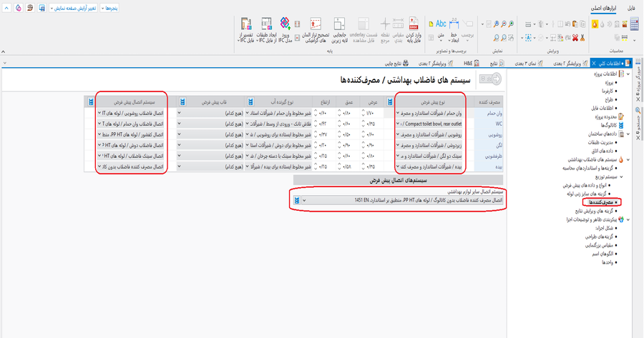This screenshot has height=338, width=644.
Task: Click the dimension line tool icon
Action: 454,23
